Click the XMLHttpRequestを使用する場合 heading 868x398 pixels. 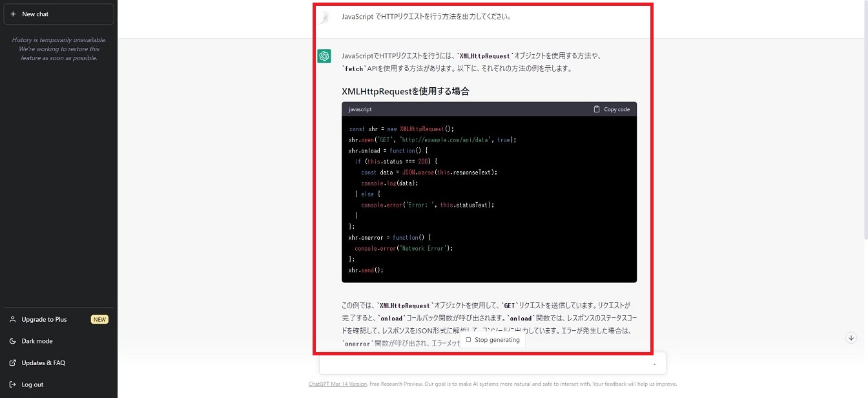(405, 91)
